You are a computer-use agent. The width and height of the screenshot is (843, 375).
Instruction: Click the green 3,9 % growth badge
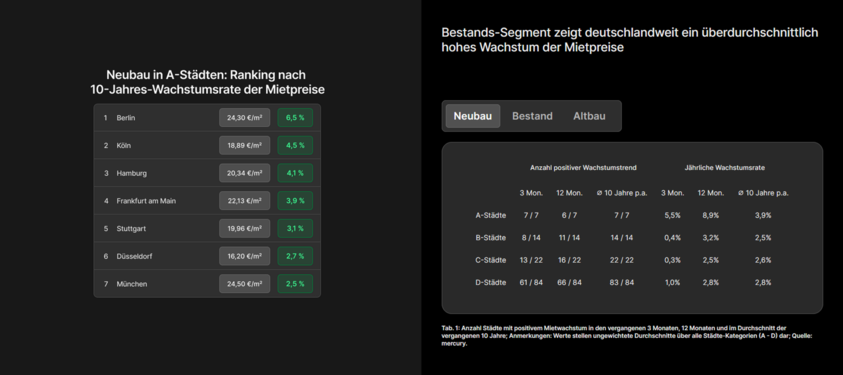[x=295, y=201]
